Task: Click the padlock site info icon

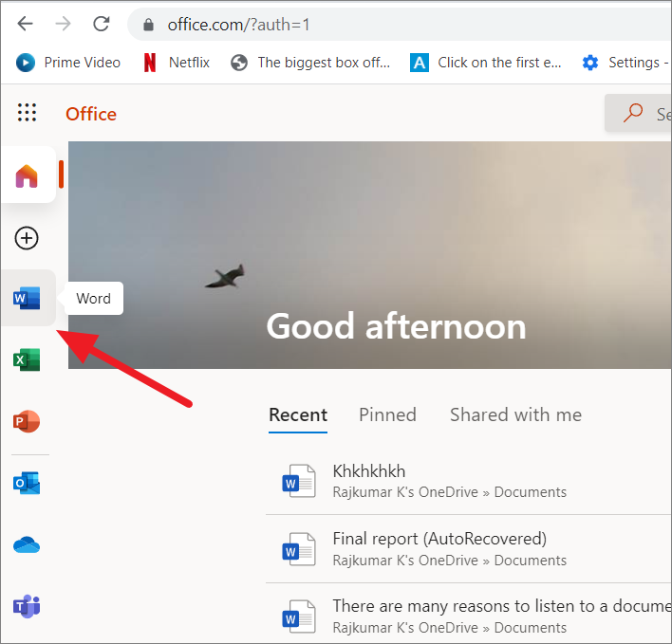Action: coord(148,25)
